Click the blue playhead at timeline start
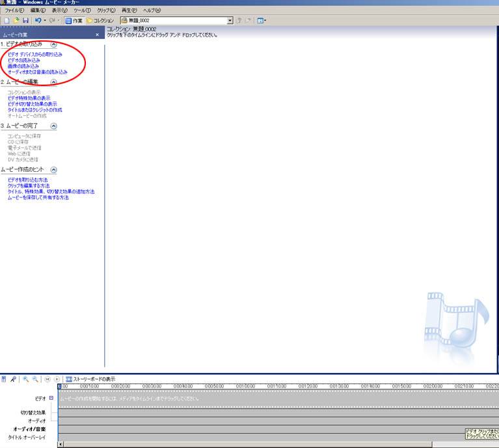This screenshot has height=448, width=499. click(x=59, y=386)
